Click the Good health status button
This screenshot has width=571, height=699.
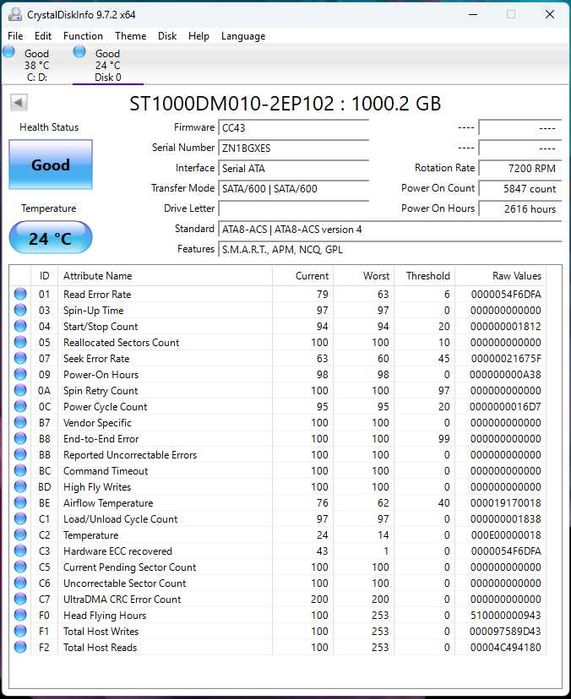tap(51, 164)
